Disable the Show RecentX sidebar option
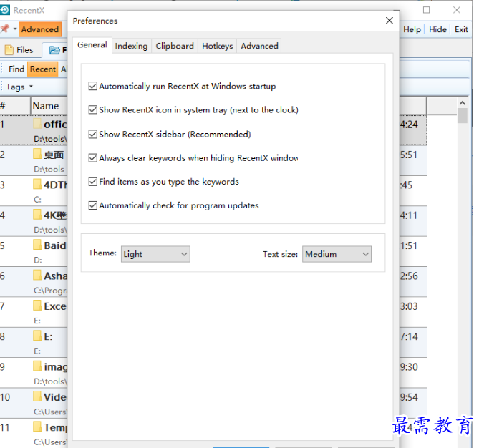The width and height of the screenshot is (479, 448). [x=93, y=134]
